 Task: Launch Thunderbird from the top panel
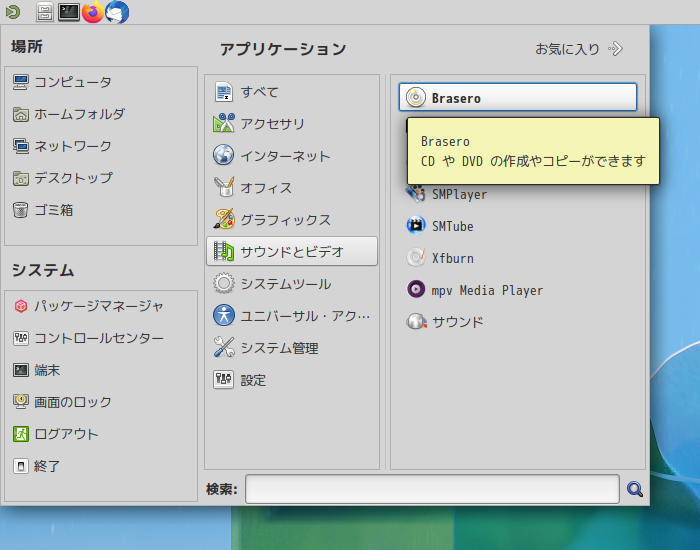[117, 12]
